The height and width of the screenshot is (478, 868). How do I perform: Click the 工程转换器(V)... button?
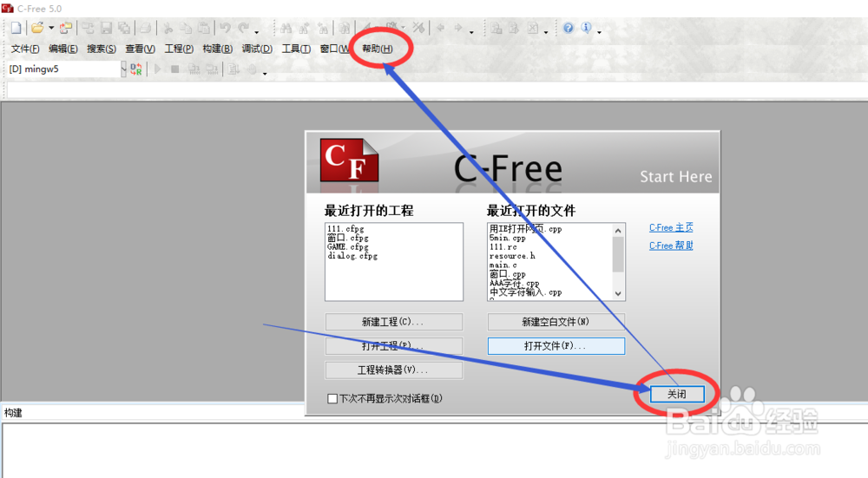tap(393, 370)
